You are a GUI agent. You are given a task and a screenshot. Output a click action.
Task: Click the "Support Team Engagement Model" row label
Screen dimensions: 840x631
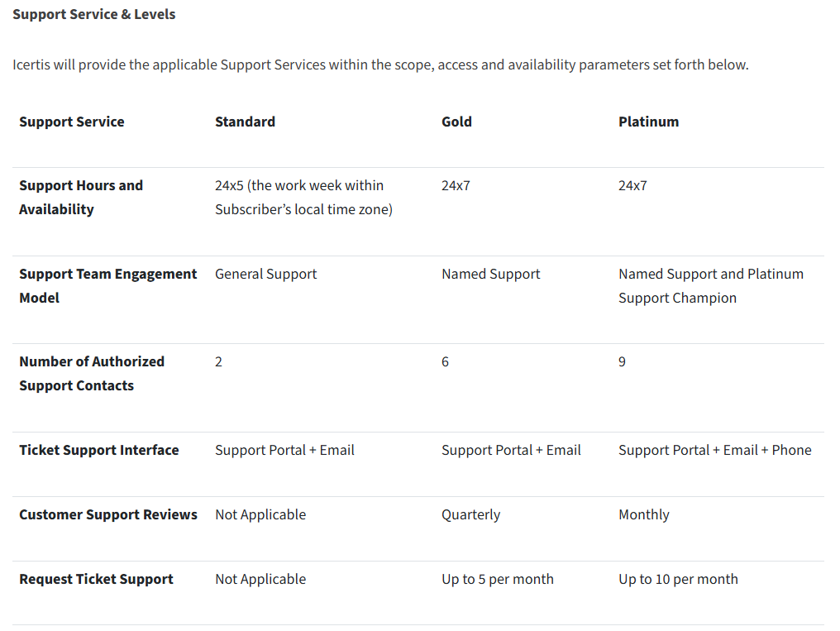click(x=107, y=285)
